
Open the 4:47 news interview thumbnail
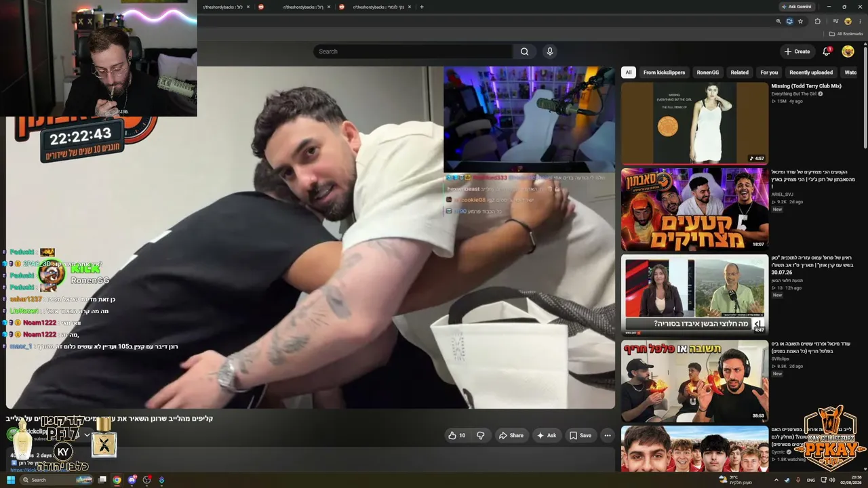694,295
